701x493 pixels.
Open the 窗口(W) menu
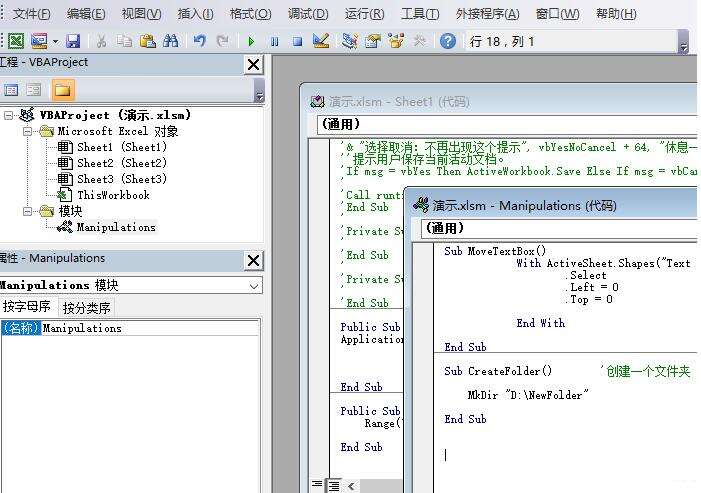pos(557,14)
